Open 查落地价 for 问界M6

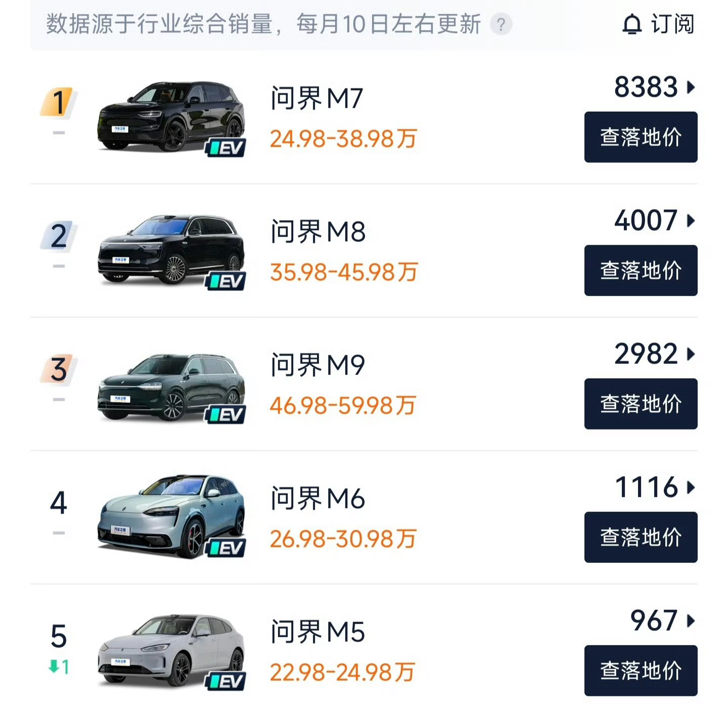pyautogui.click(x=641, y=537)
